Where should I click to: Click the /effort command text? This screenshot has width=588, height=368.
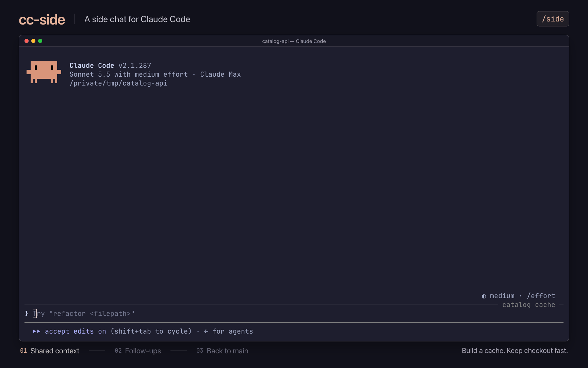541,296
